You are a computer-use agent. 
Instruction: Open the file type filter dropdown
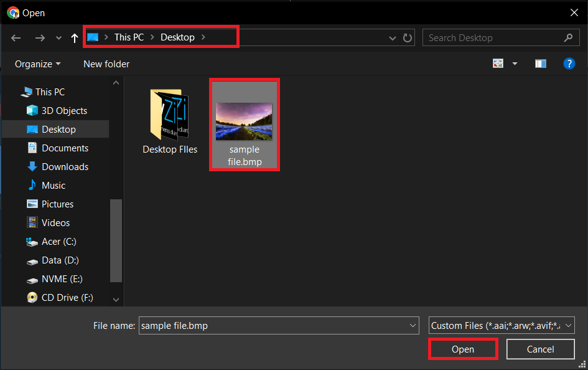(501, 325)
